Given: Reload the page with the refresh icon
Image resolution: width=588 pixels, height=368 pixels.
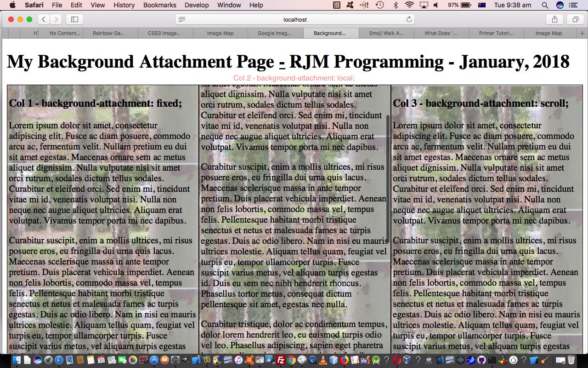Looking at the screenshot, I should [409, 19].
